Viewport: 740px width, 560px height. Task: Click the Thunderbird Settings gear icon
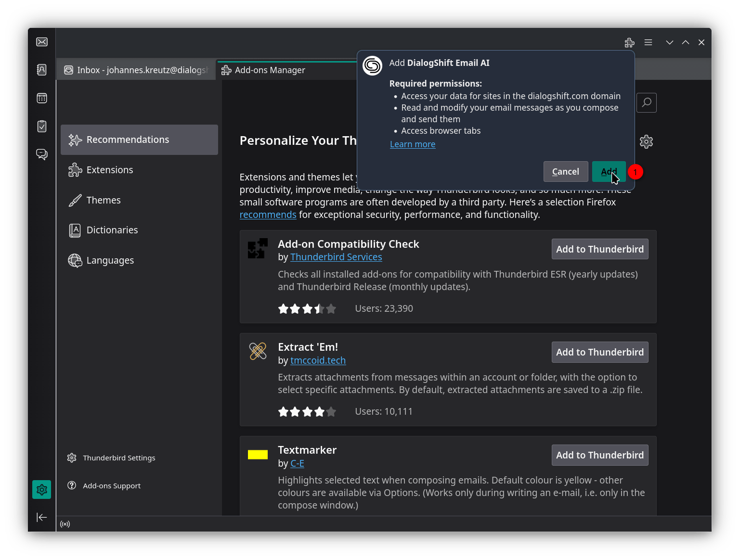[72, 458]
